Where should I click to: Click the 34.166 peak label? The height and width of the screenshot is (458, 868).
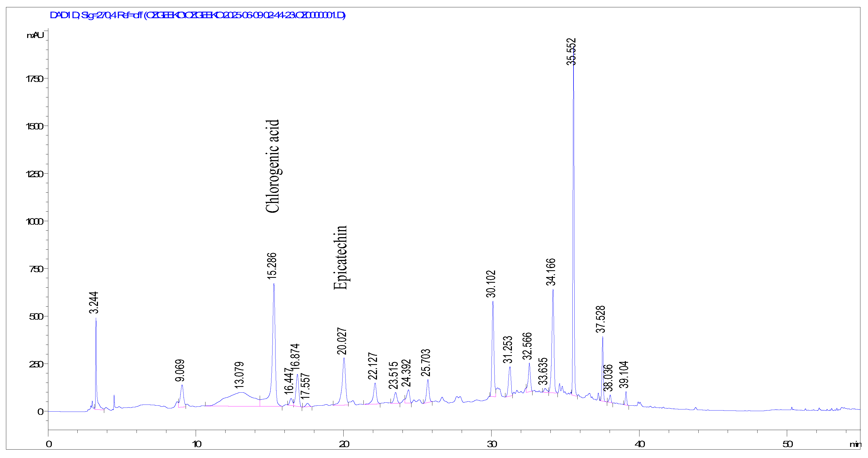[551, 272]
